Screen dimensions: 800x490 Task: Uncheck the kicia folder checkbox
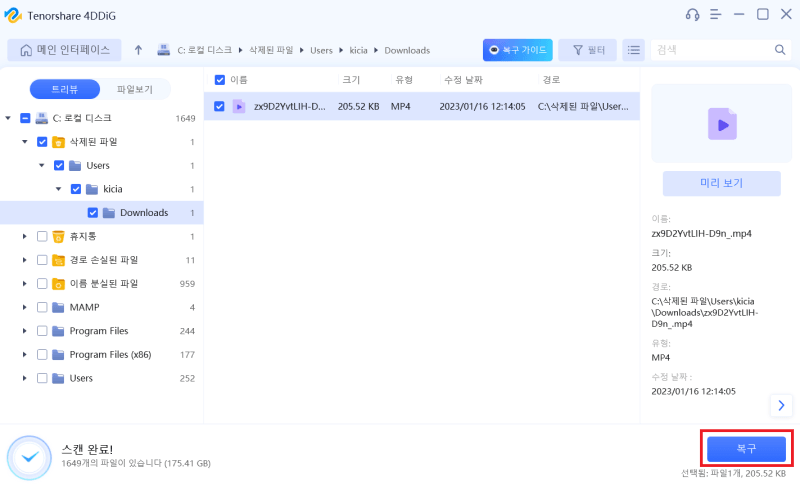[76, 189]
